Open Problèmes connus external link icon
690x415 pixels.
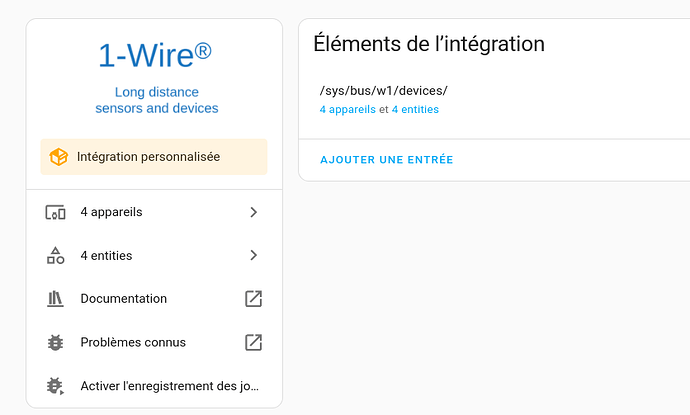(253, 342)
